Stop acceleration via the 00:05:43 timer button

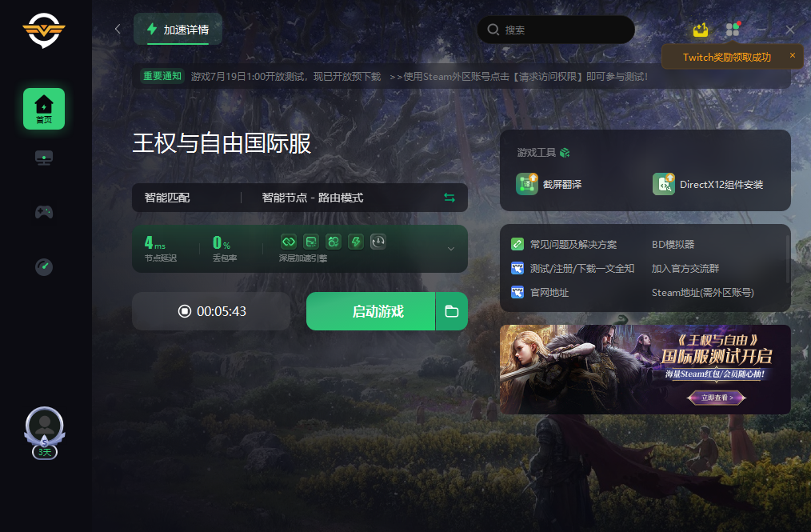pyautogui.click(x=211, y=311)
